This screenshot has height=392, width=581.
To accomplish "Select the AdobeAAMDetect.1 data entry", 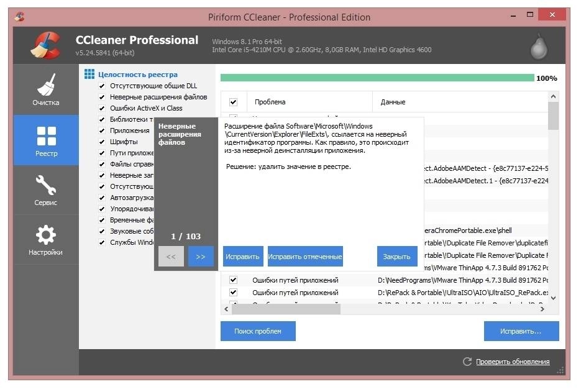I will pos(486,181).
